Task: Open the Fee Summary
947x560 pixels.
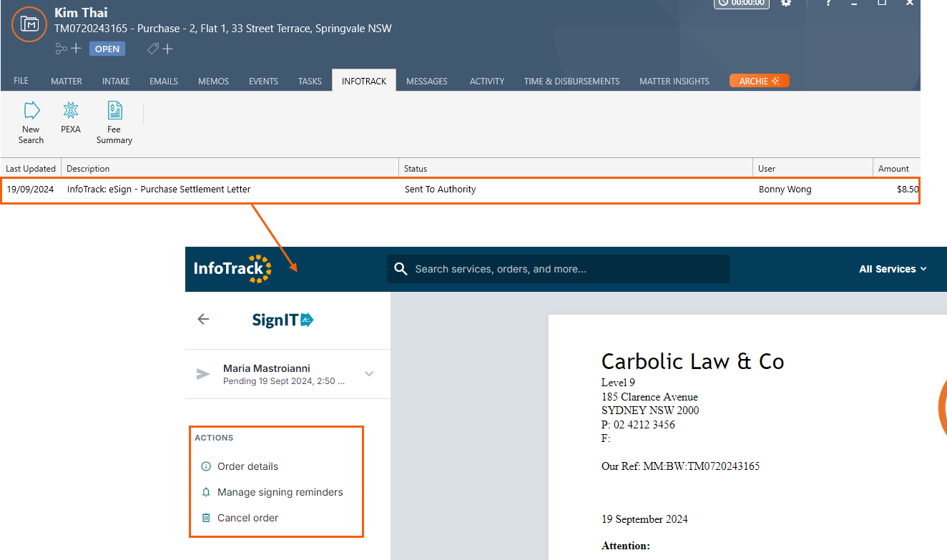Action: point(114,122)
